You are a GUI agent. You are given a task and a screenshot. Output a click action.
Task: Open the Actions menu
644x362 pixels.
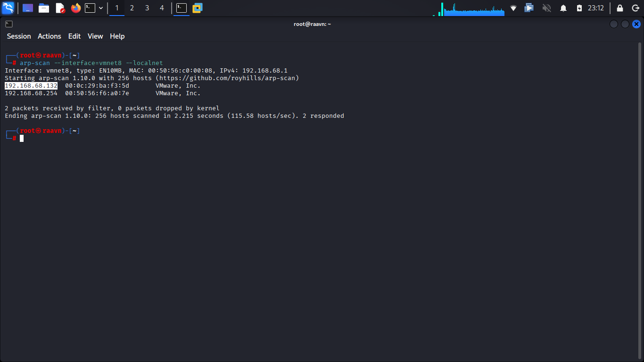point(50,36)
